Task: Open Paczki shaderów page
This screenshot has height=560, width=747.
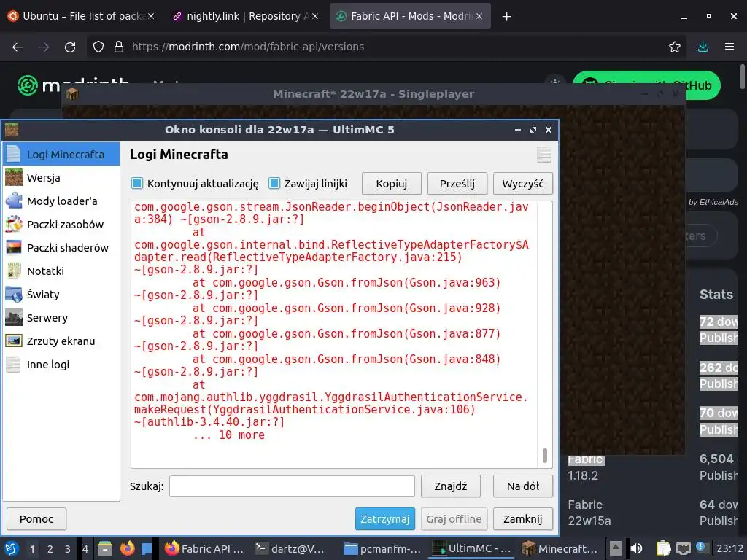Action: [61, 248]
